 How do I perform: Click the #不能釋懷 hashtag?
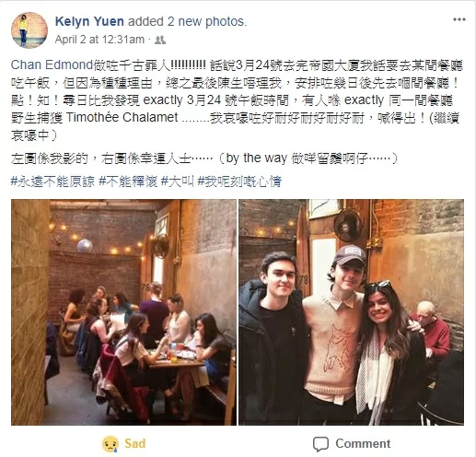128,182
